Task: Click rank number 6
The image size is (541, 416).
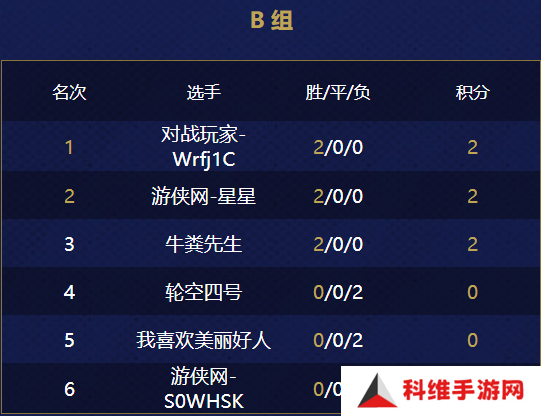Action: (69, 389)
